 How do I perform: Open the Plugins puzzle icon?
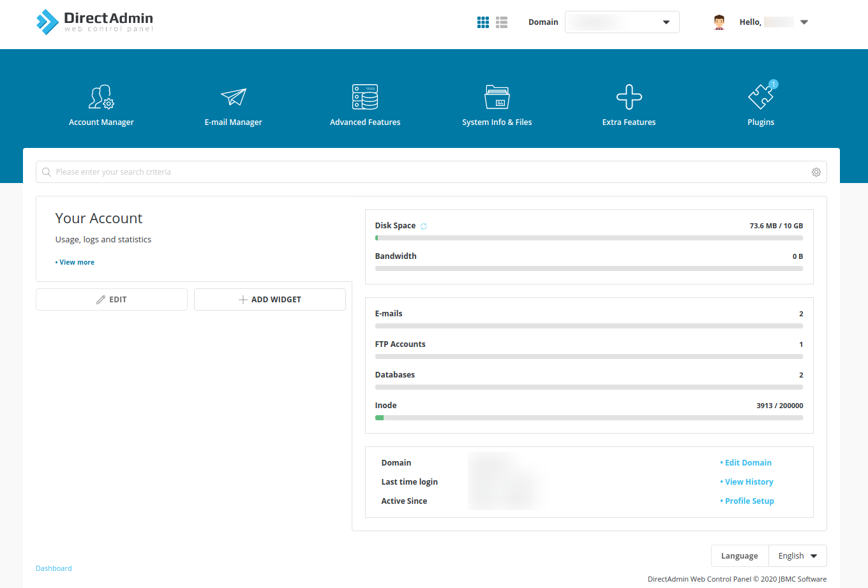[761, 97]
